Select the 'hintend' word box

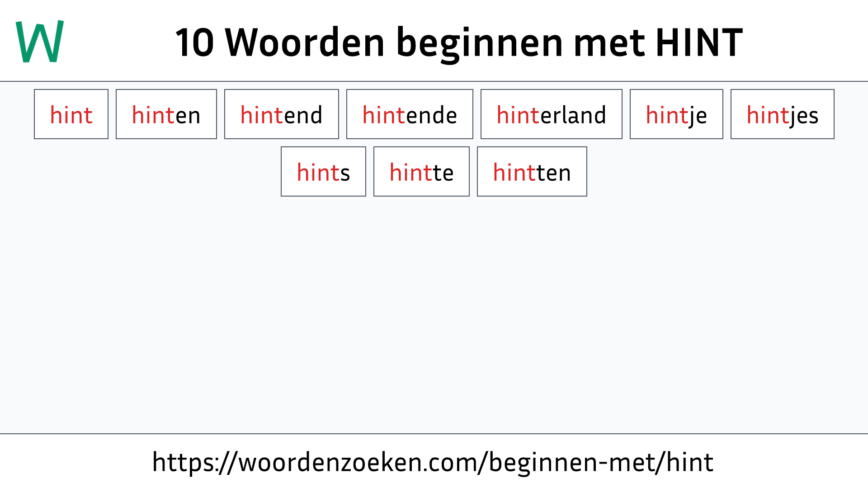(x=281, y=114)
